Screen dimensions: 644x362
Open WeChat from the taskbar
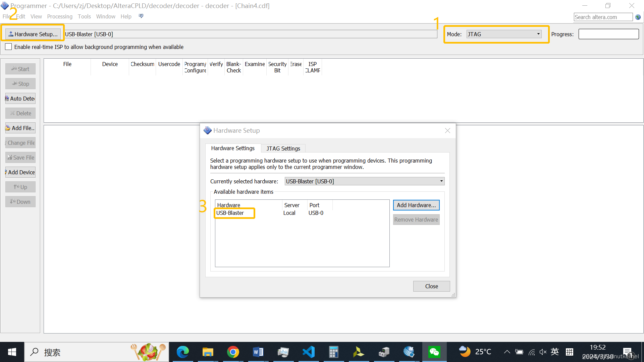434,352
